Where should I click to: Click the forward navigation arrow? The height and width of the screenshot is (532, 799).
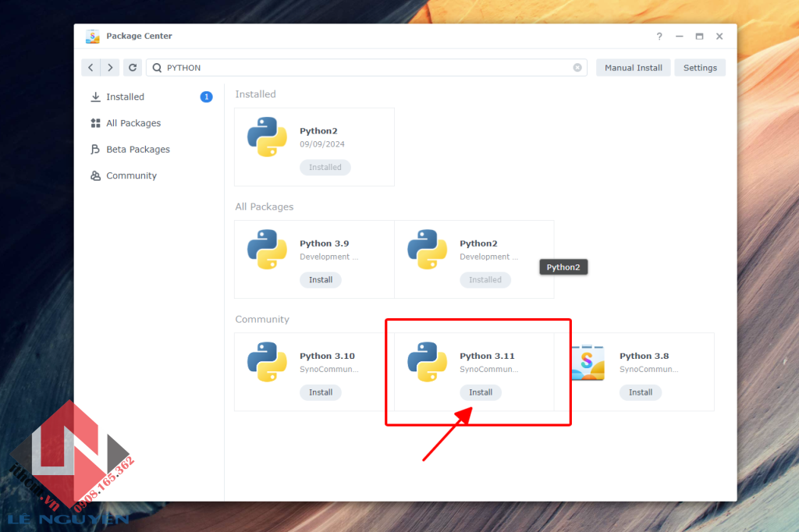click(x=111, y=68)
